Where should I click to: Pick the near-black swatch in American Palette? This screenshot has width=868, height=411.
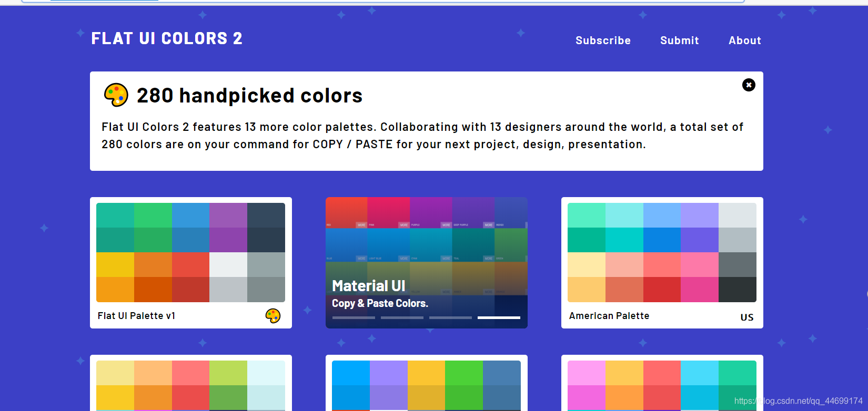coord(738,290)
